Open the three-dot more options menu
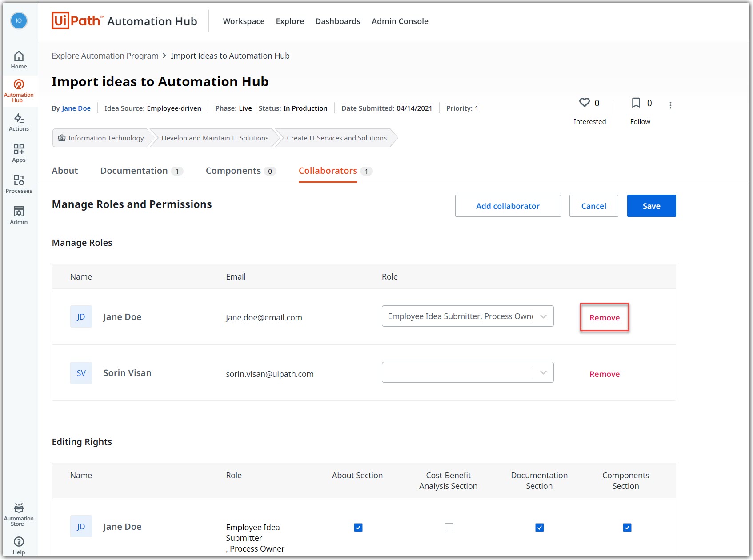 [670, 105]
